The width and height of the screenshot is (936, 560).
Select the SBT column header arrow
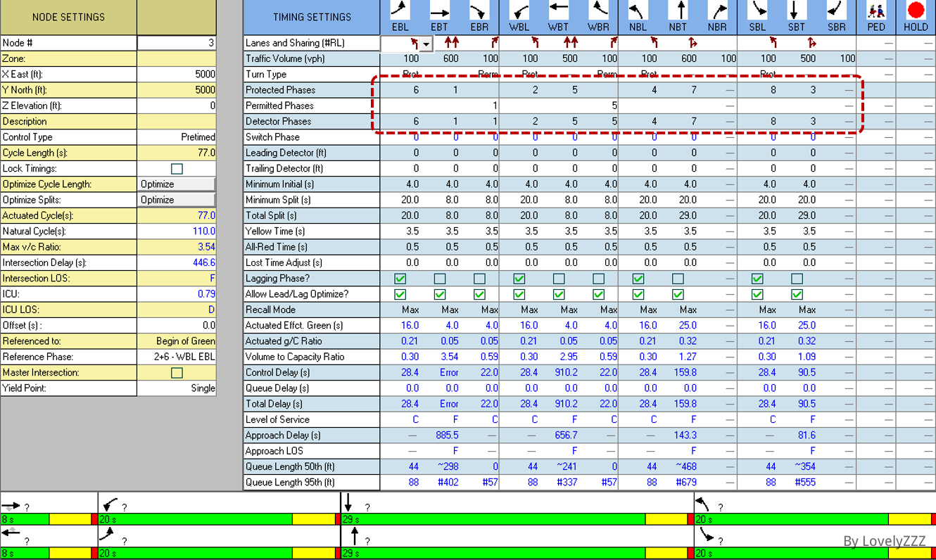tap(797, 11)
